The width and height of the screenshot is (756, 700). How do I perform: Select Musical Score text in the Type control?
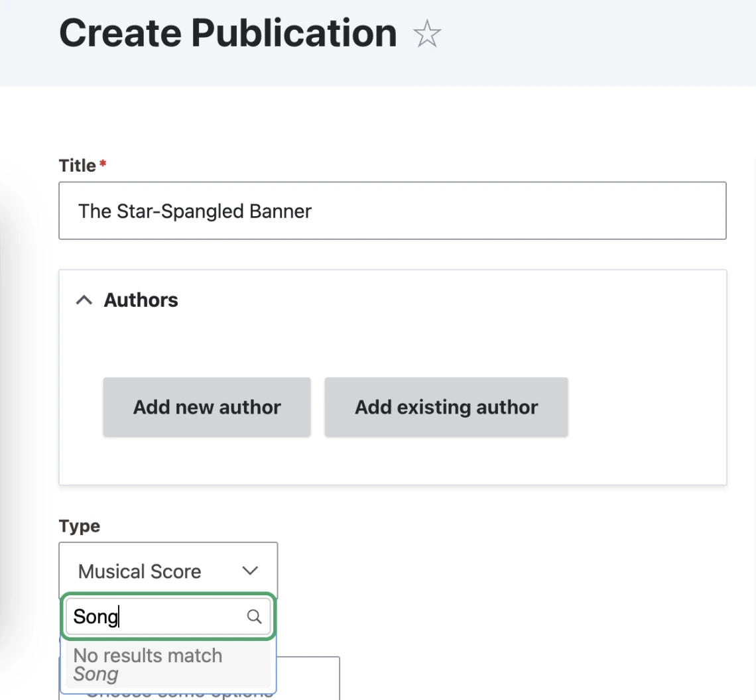pos(139,571)
